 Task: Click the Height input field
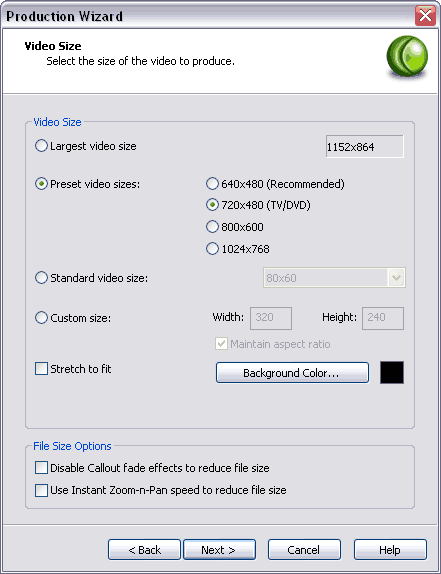coord(383,318)
